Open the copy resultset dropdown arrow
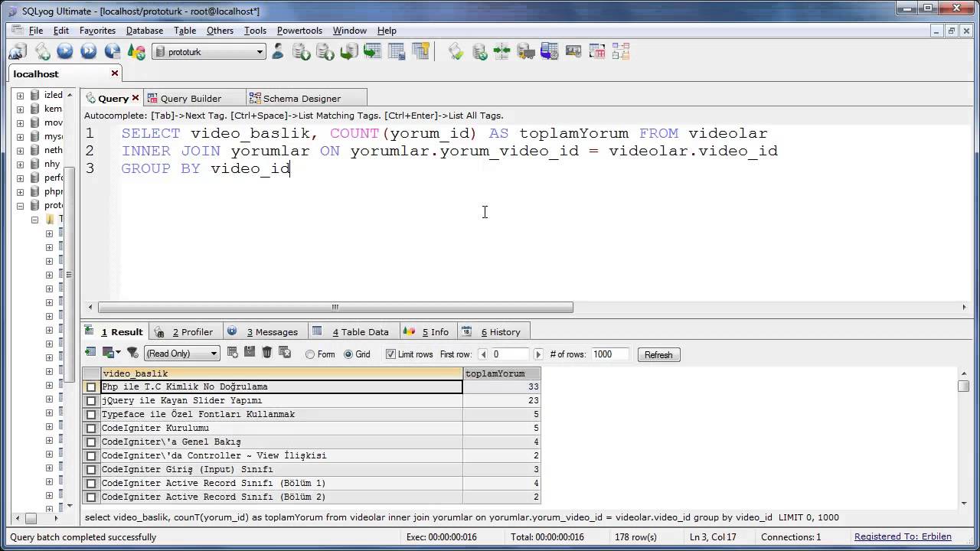Viewport: 980px width, 551px height. point(118,353)
